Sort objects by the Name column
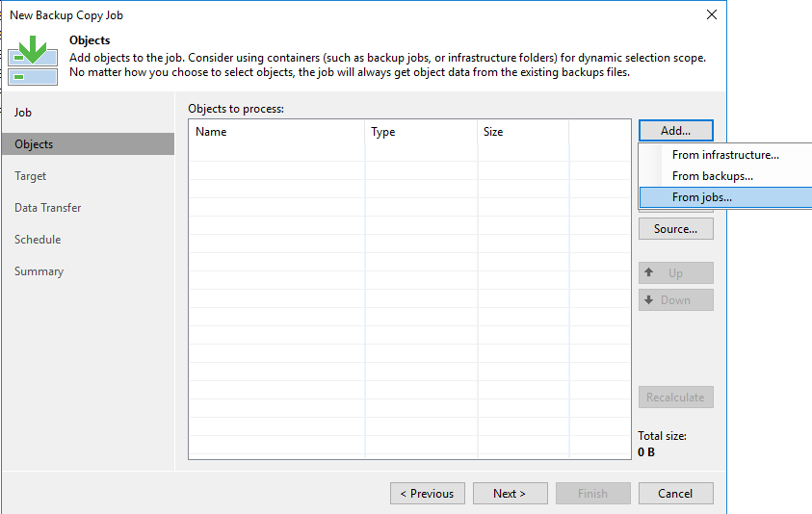The width and height of the screenshot is (812, 514). pos(276,132)
